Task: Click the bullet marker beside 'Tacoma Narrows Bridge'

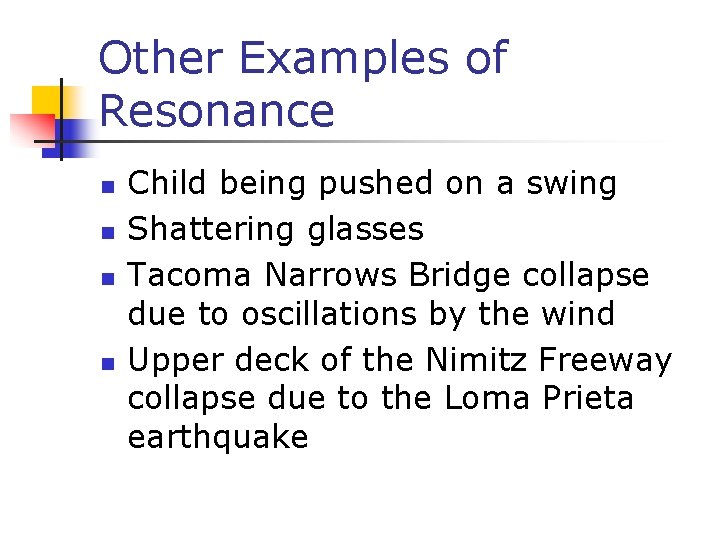Action: [x=116, y=277]
